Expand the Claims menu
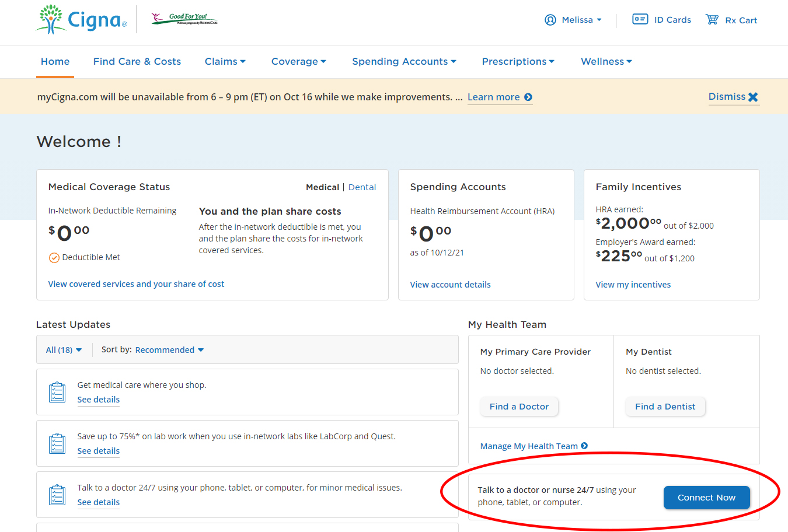This screenshot has height=532, width=788. 225,61
